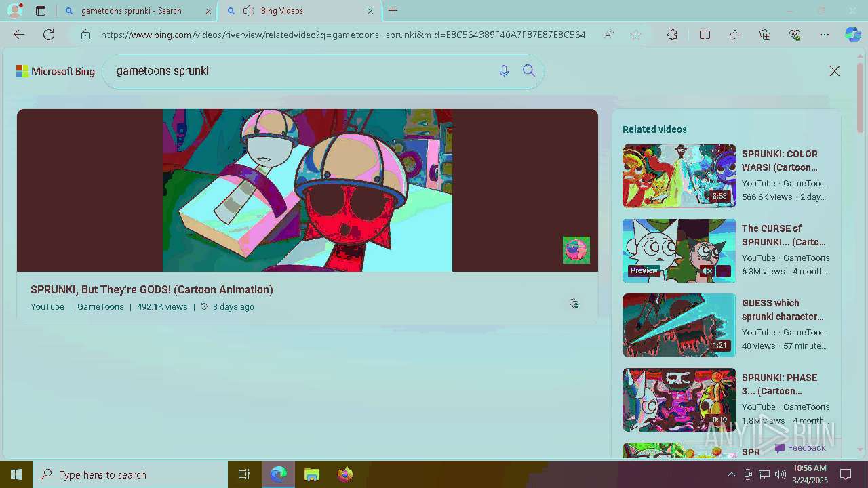Open Extensions puzzle icon
This screenshot has height=488, width=868.
coord(672,35)
